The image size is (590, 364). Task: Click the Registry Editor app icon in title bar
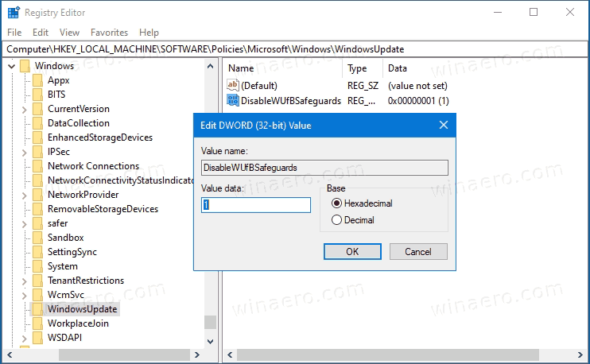[14, 13]
